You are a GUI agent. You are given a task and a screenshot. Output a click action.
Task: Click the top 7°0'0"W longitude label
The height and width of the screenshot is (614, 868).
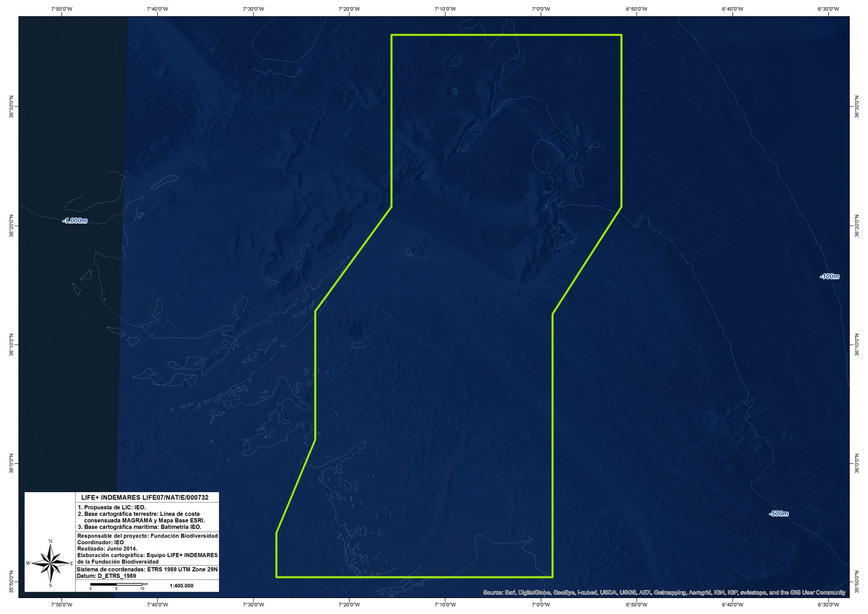click(x=541, y=9)
